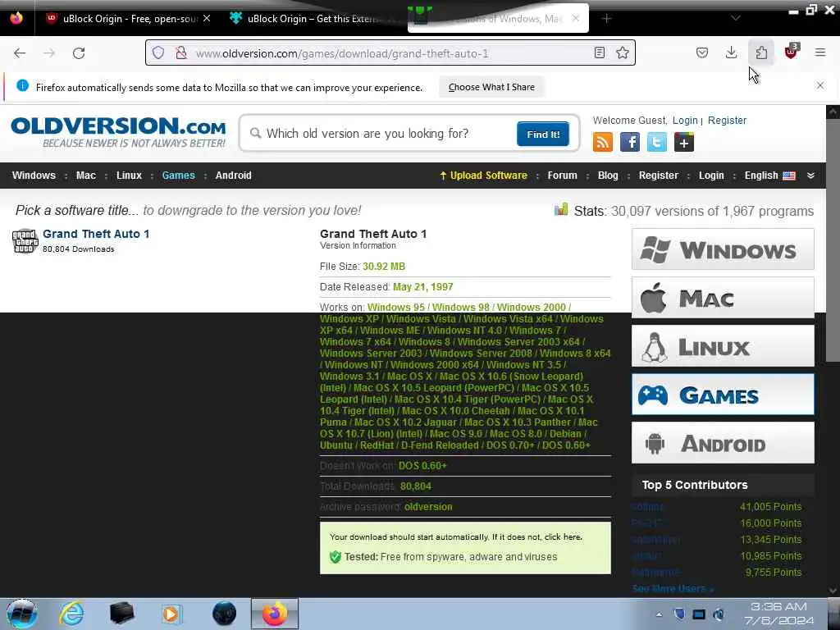
Task: Open Games in the navigation menu
Action: coord(178,176)
